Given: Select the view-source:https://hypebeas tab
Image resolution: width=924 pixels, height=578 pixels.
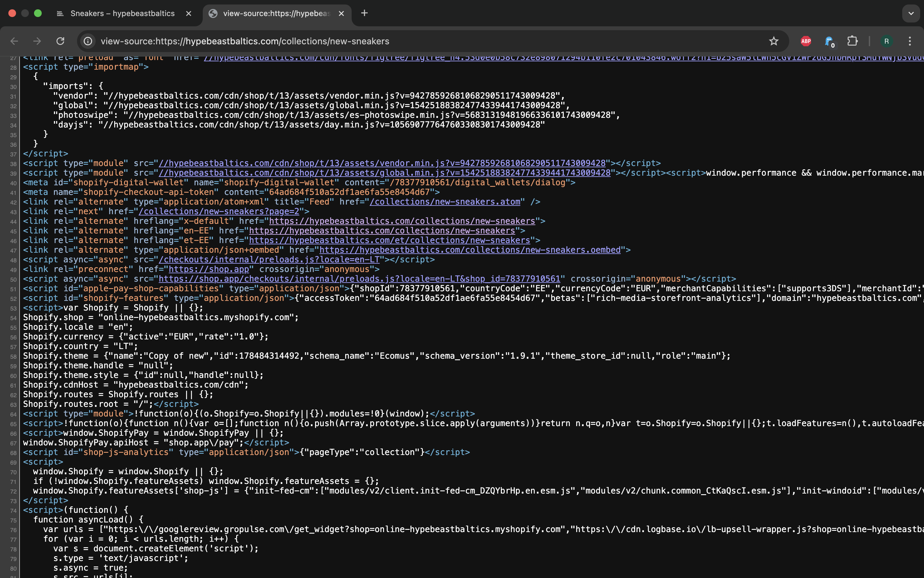Looking at the screenshot, I should (x=277, y=14).
